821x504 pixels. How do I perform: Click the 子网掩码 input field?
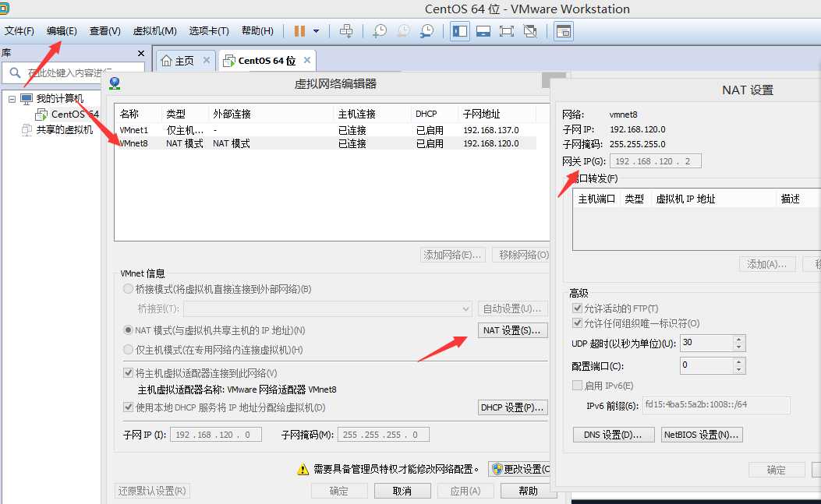(x=384, y=435)
